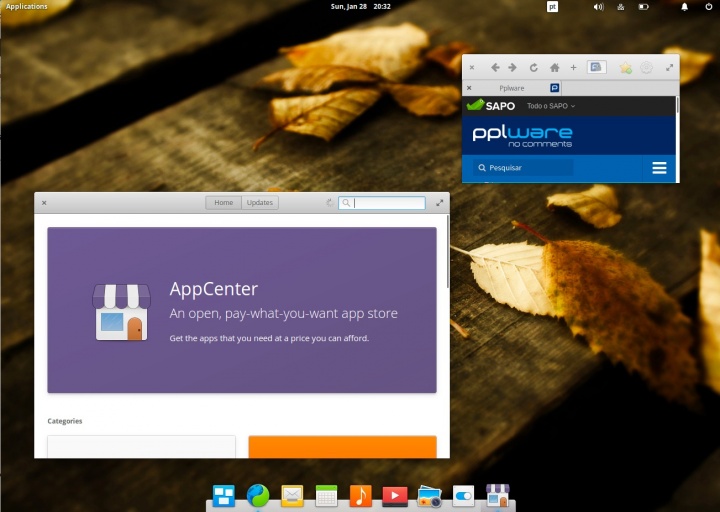The image size is (720, 512).
Task: Open the Applications menu
Action: [27, 7]
